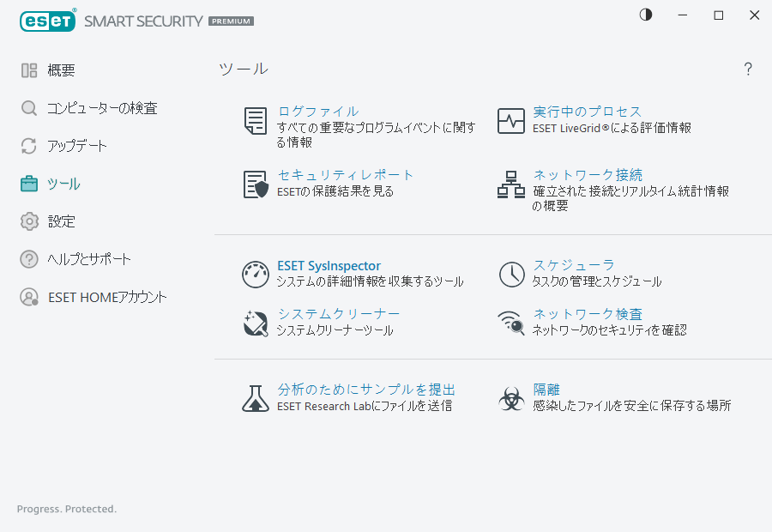Select the ESET SysInspector gauge icon
The width and height of the screenshot is (772, 532).
[x=255, y=274]
